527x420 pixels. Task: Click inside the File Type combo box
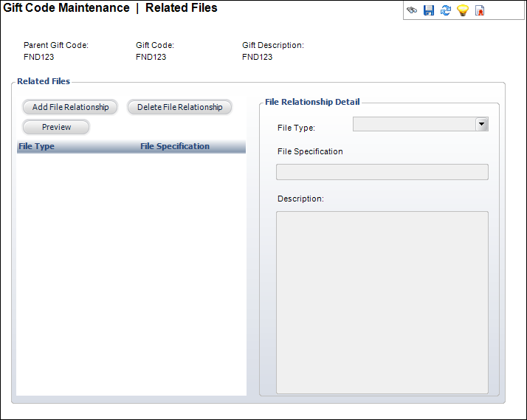[414, 124]
